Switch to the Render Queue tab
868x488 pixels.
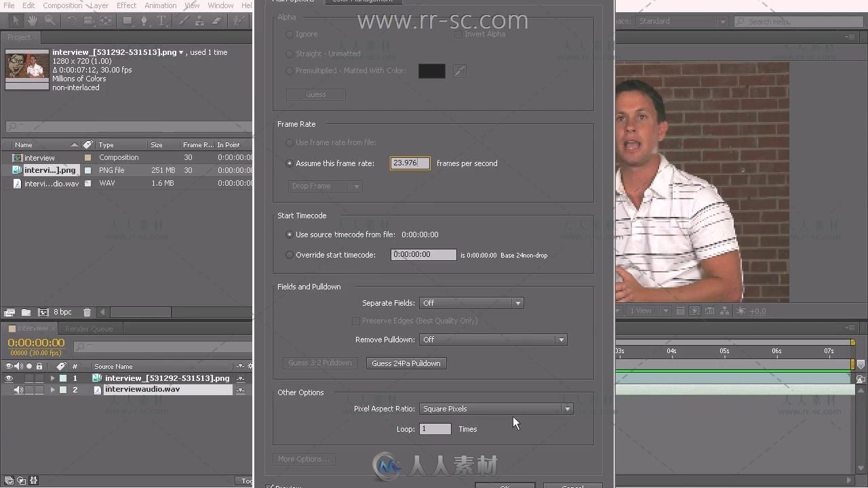89,329
